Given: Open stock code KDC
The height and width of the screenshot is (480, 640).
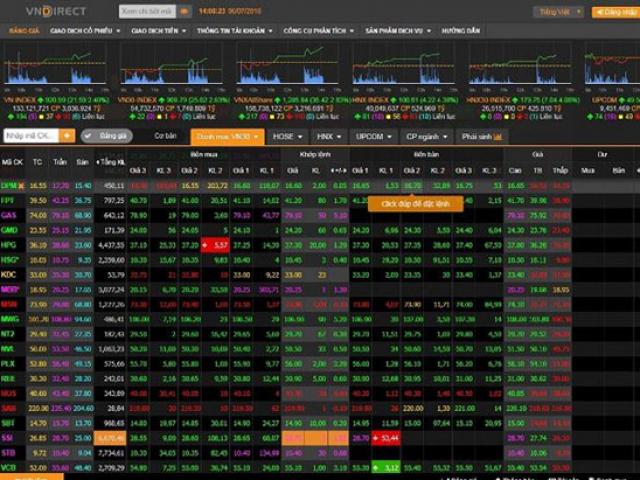Looking at the screenshot, I should [8, 275].
